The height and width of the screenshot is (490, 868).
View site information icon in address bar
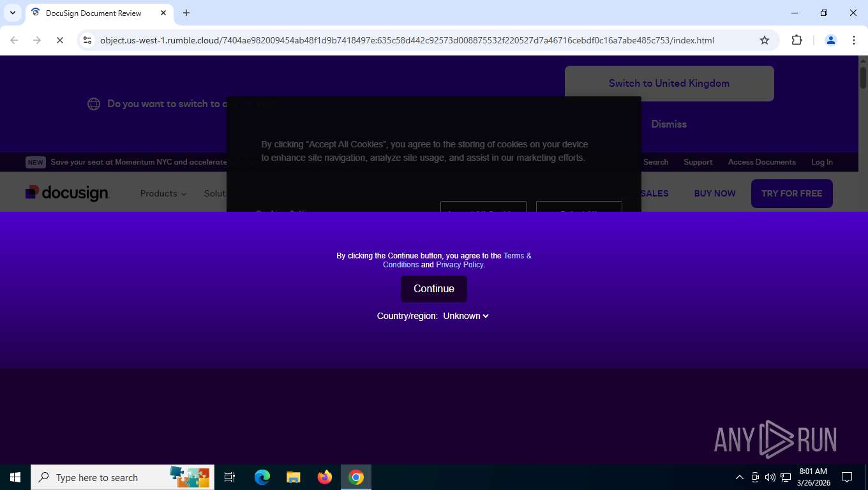(x=88, y=40)
